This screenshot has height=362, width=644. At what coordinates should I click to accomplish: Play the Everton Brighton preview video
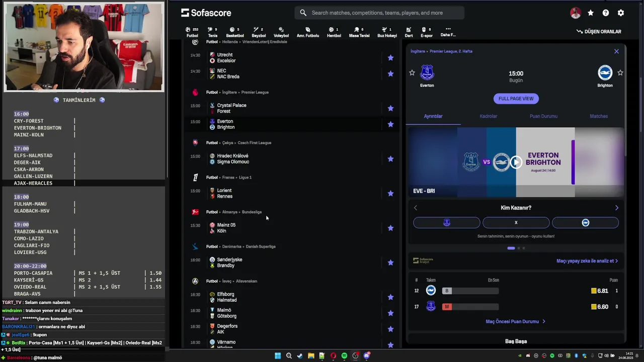click(516, 162)
